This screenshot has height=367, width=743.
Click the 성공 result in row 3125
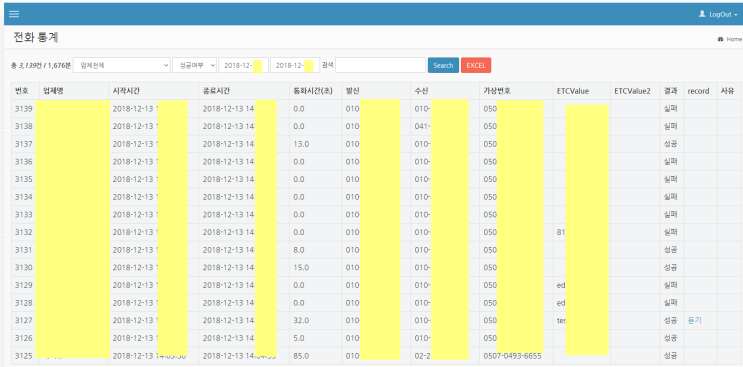pos(671,356)
